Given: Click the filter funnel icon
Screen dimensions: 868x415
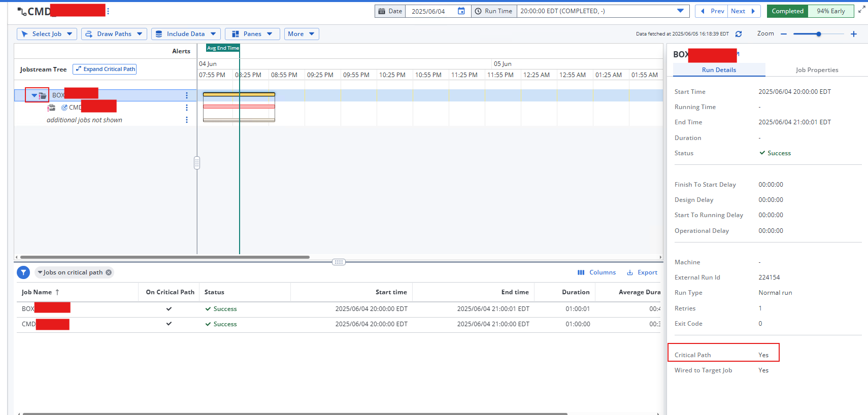Looking at the screenshot, I should (23, 272).
